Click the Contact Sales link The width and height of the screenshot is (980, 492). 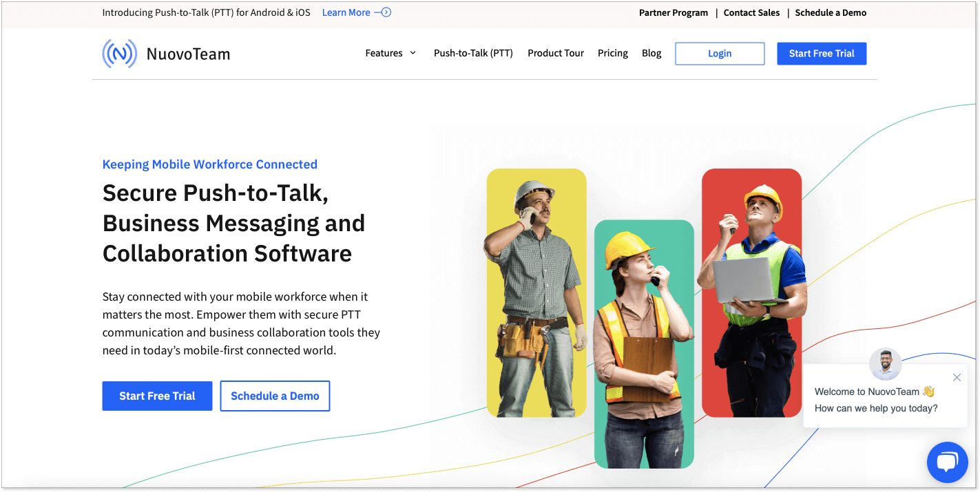[x=751, y=12]
